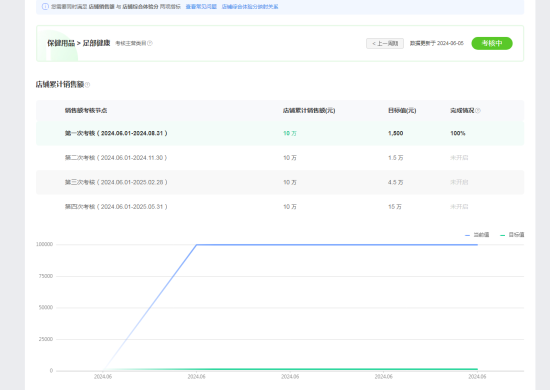Open the 查看常见问题 link

[201, 7]
